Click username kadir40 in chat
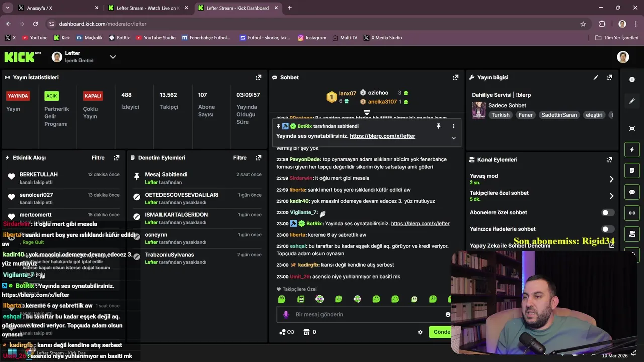 pos(300,201)
